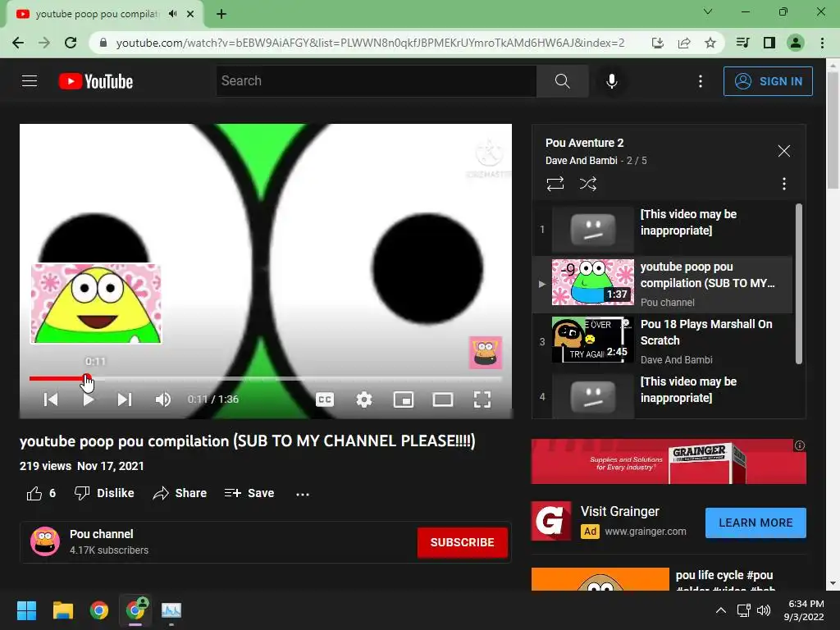Select playlist item 1 inappropriate video
Screen dimensions: 840x630
click(663, 230)
